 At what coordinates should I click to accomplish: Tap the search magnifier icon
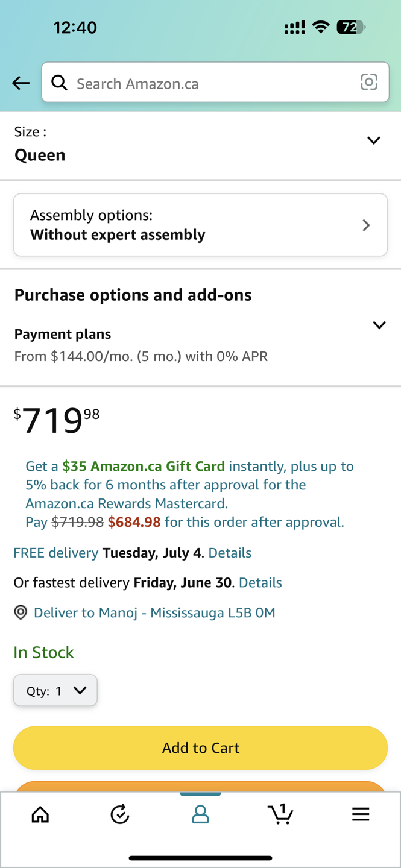[59, 83]
